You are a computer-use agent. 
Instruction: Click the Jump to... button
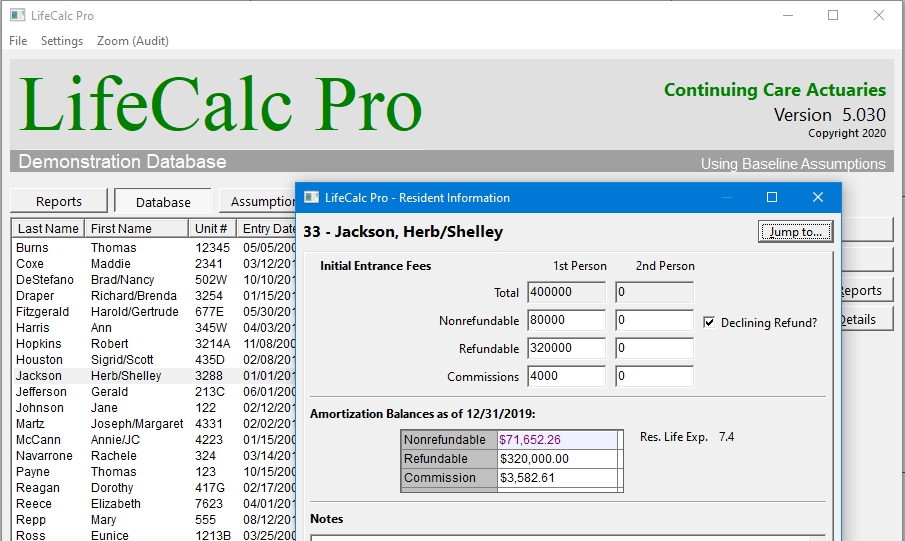(795, 232)
